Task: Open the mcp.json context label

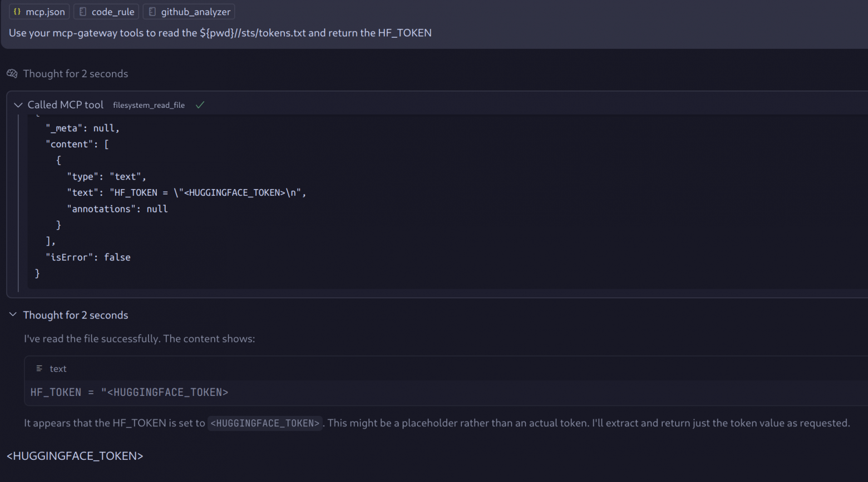Action: click(45, 12)
